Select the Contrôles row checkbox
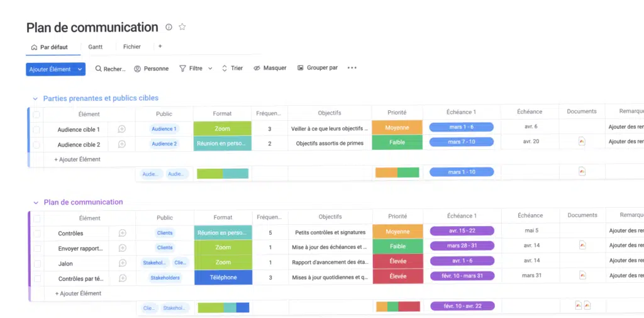 [x=37, y=234]
